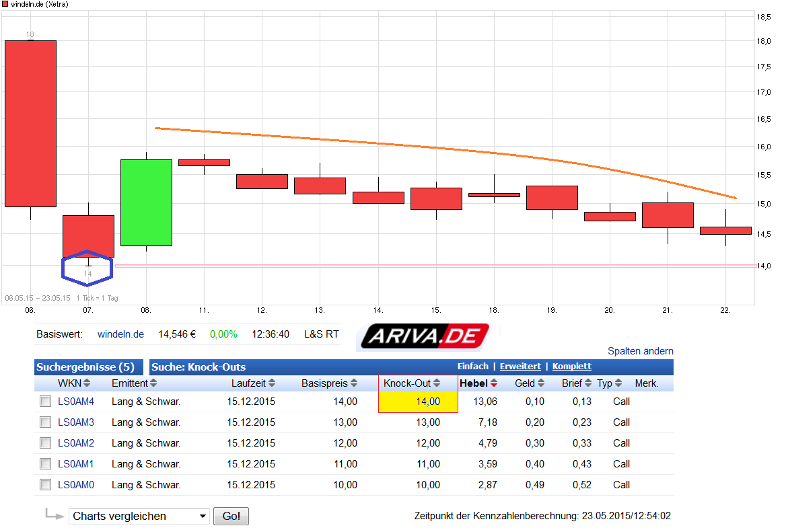Screen dimensions: 786x532
Task: Sort the Laufzeit column
Action: pos(273,383)
